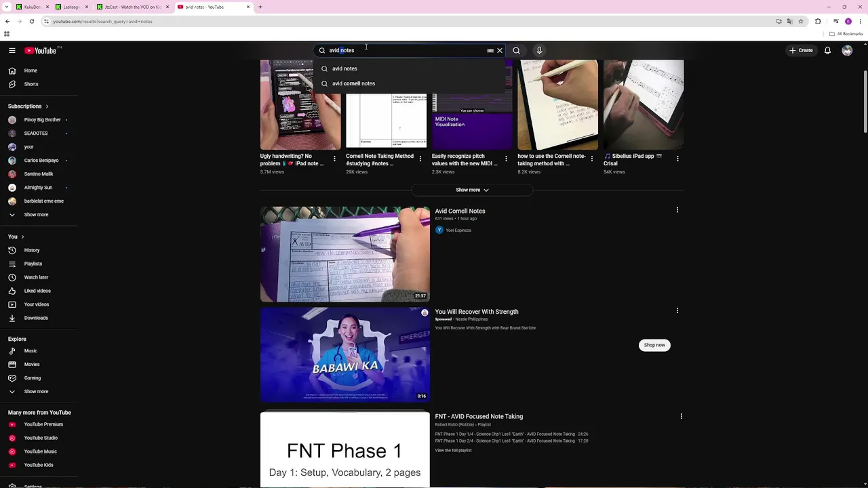Open the YouTube hamburger guide menu
The image size is (868, 488).
pyautogui.click(x=12, y=50)
